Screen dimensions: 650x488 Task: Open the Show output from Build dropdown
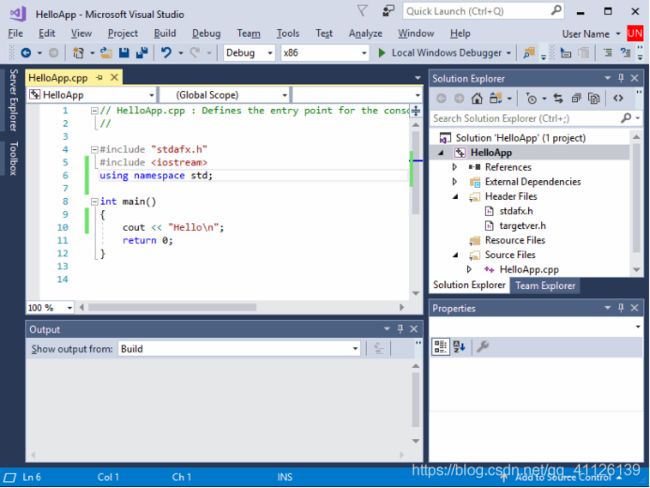tap(239, 349)
